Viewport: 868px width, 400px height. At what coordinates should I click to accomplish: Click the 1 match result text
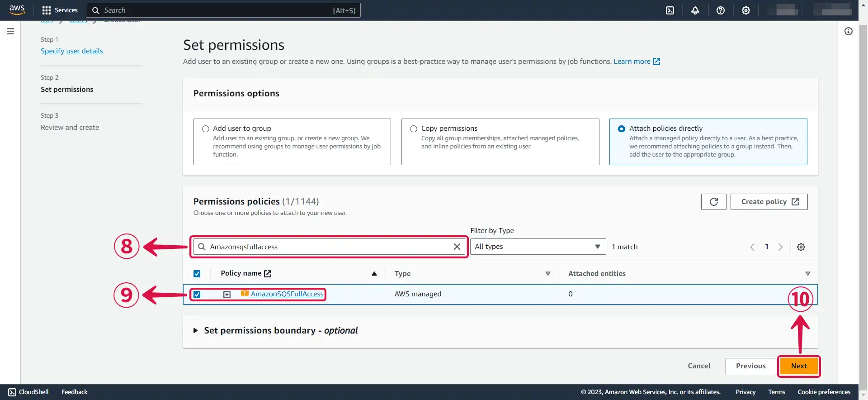(x=624, y=247)
